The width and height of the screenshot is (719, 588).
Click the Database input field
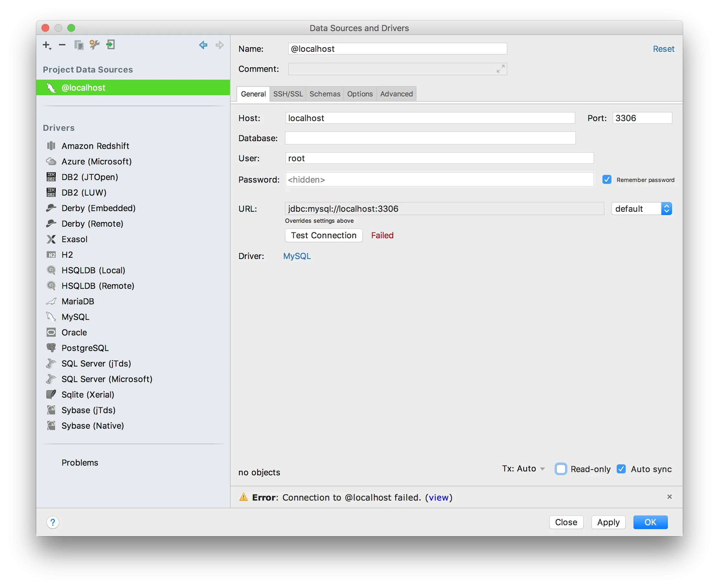click(x=430, y=138)
